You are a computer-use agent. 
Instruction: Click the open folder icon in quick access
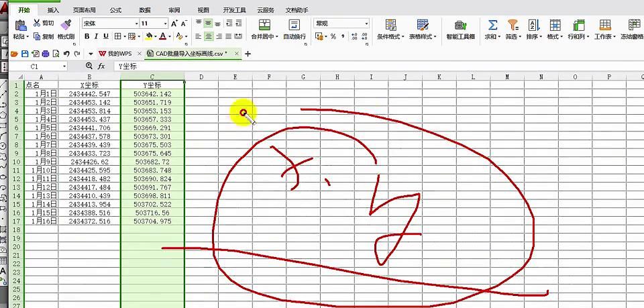(x=14, y=54)
